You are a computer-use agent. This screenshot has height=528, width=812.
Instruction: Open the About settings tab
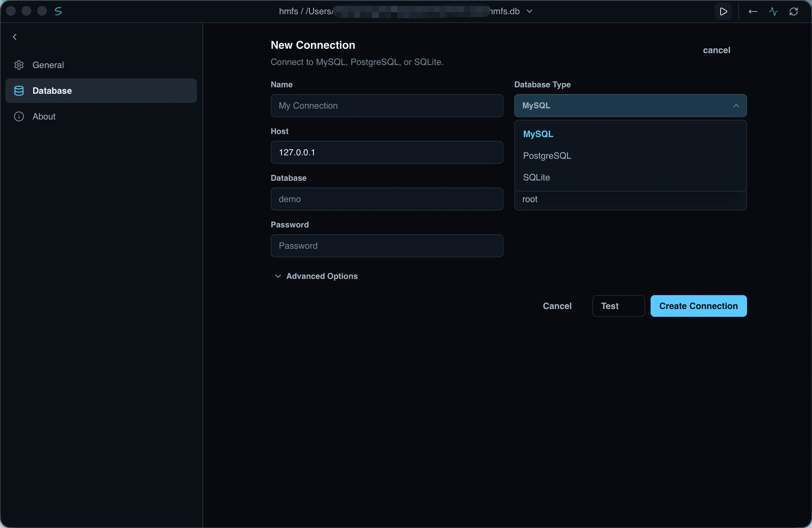point(101,116)
